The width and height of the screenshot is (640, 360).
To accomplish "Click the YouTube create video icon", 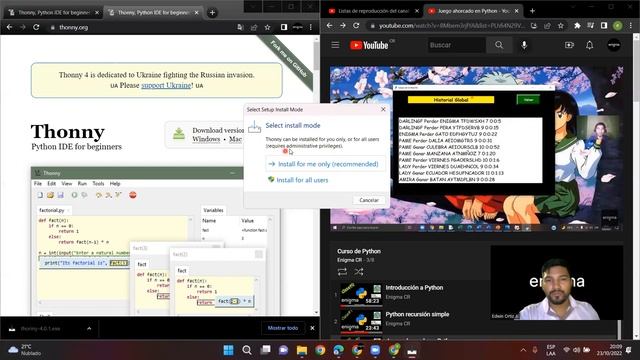I will click(569, 45).
